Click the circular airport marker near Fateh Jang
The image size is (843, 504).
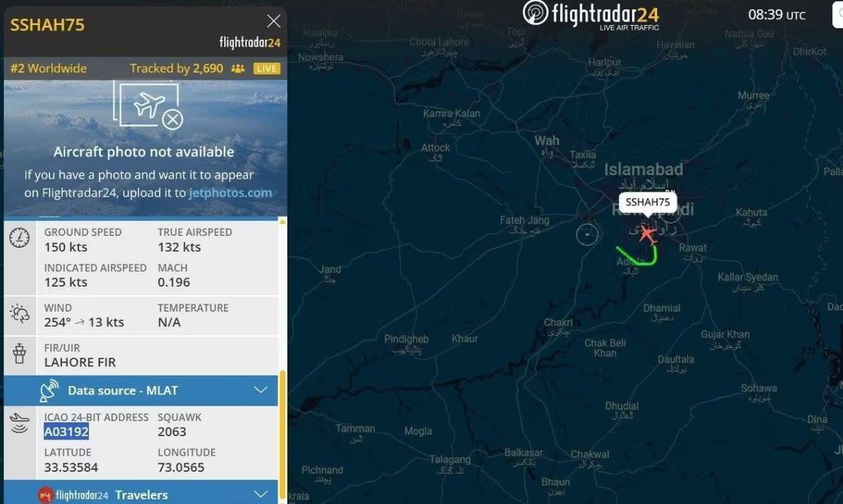pos(586,234)
